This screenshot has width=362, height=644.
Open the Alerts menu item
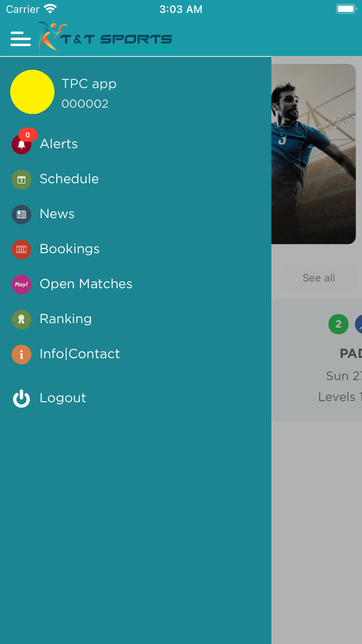click(x=59, y=144)
